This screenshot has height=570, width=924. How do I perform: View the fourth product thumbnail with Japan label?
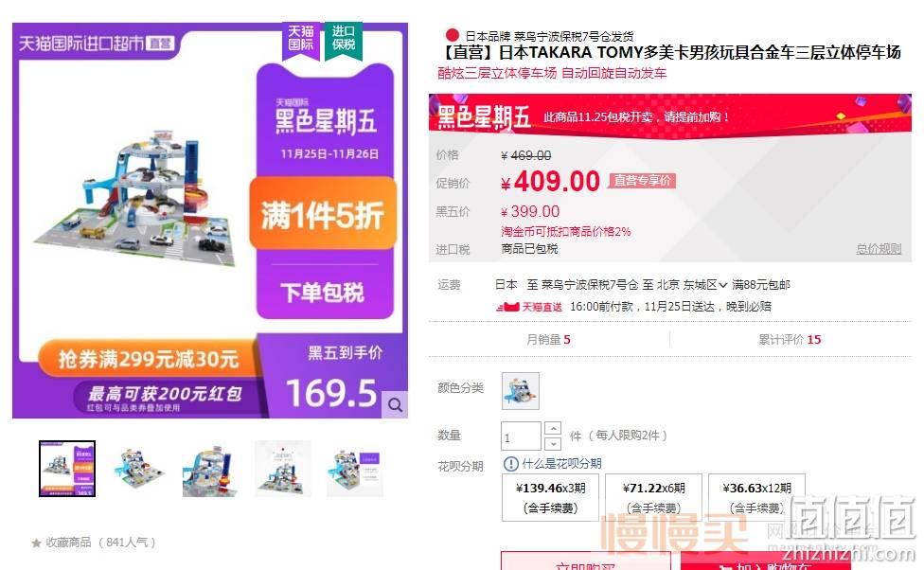coord(283,469)
